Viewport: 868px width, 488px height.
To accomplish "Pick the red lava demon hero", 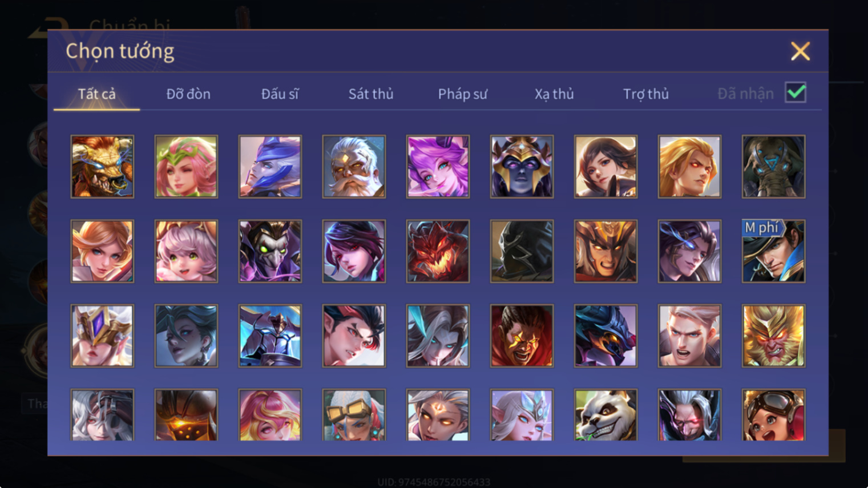I will click(438, 251).
